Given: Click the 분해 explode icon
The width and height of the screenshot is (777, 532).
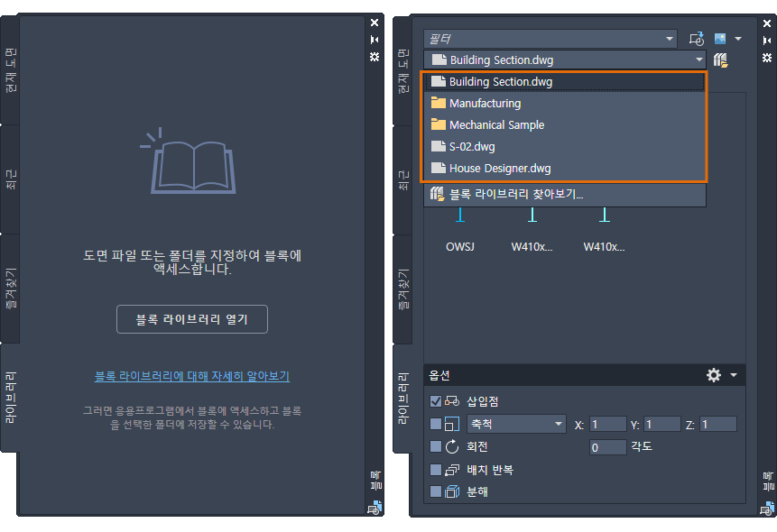Looking at the screenshot, I should point(452,492).
